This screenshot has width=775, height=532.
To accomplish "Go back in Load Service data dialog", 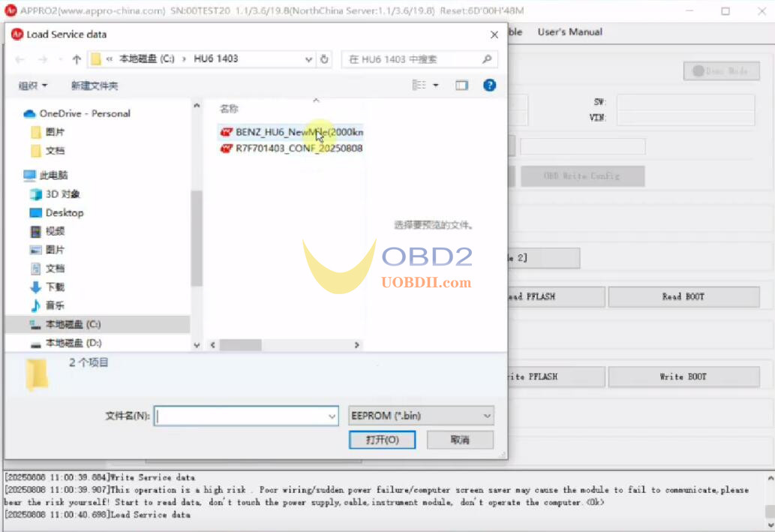I will point(20,59).
